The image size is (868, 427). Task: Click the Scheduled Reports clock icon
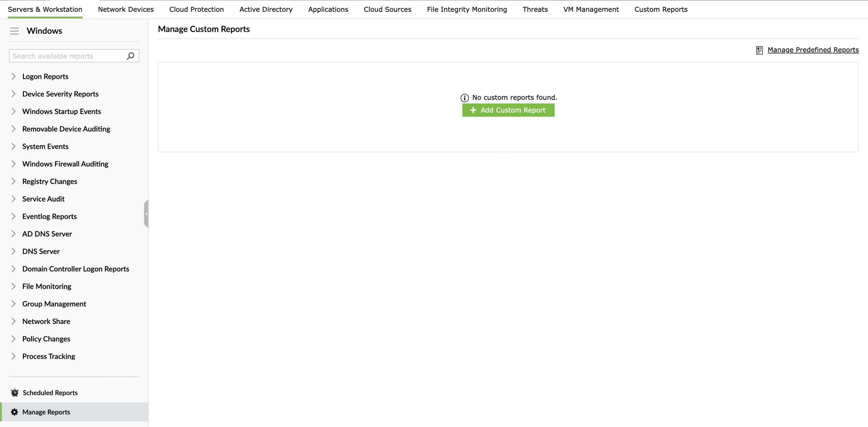[x=14, y=393]
